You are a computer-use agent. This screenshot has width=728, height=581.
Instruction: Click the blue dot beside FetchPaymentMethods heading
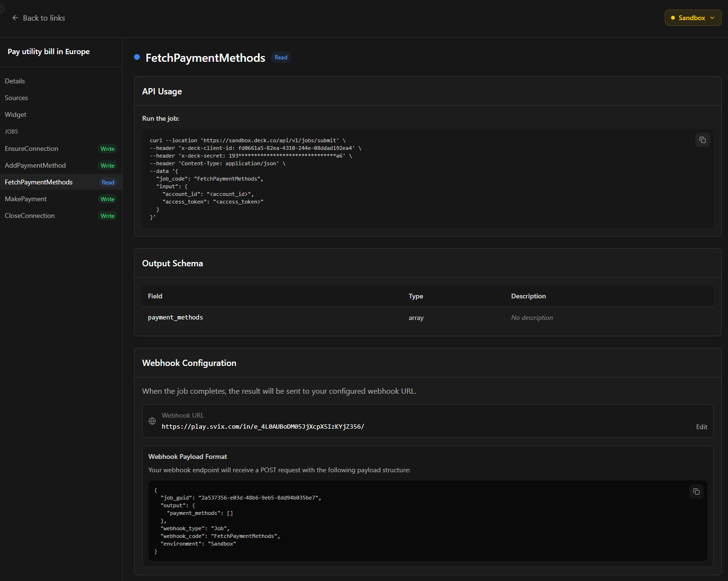(137, 57)
